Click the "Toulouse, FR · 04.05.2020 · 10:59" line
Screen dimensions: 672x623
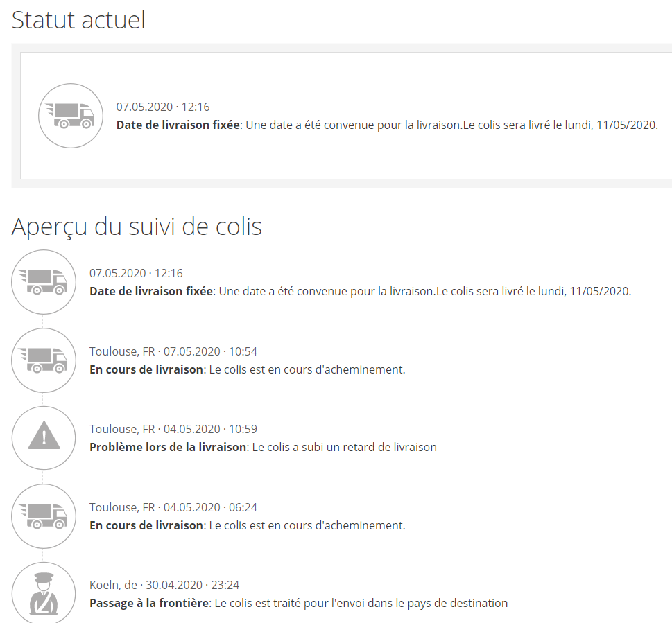[x=173, y=429]
